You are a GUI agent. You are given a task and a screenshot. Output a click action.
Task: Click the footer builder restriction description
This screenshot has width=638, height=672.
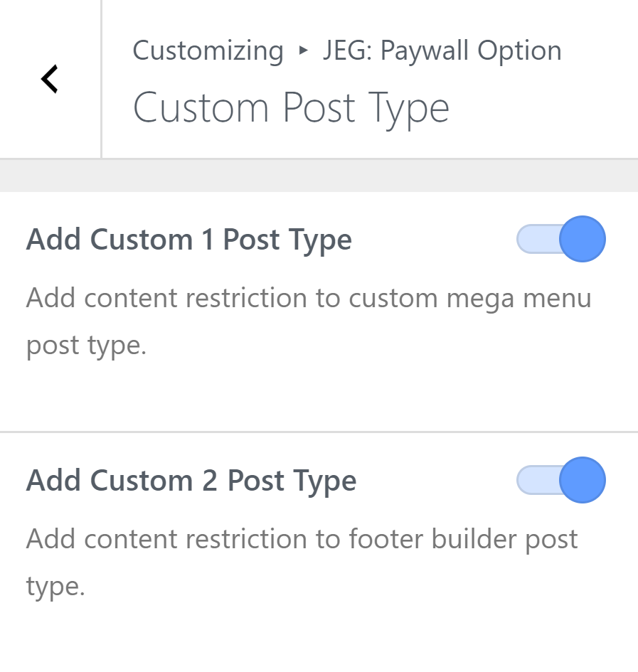pyautogui.click(x=302, y=539)
